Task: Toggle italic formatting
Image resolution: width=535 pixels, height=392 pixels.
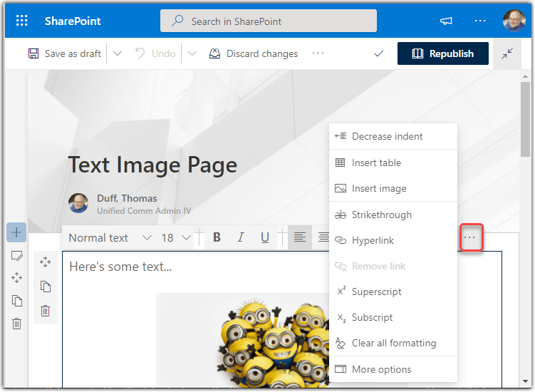Action: (x=241, y=237)
